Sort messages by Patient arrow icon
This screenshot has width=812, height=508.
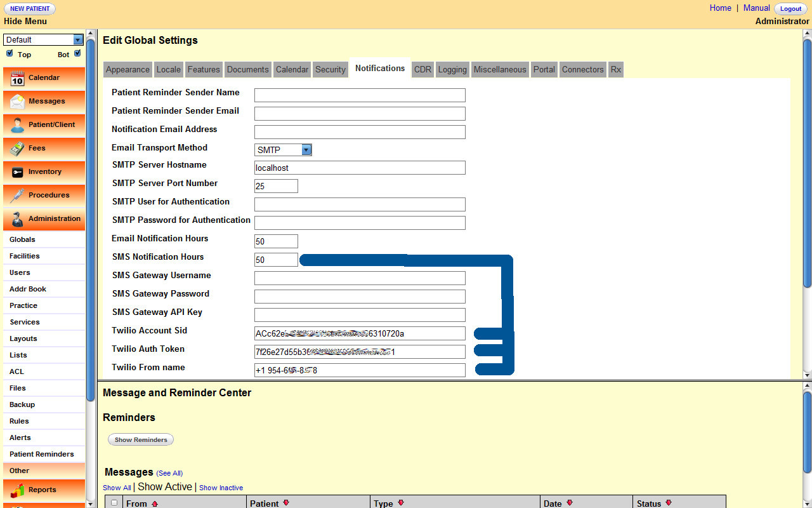tap(286, 504)
